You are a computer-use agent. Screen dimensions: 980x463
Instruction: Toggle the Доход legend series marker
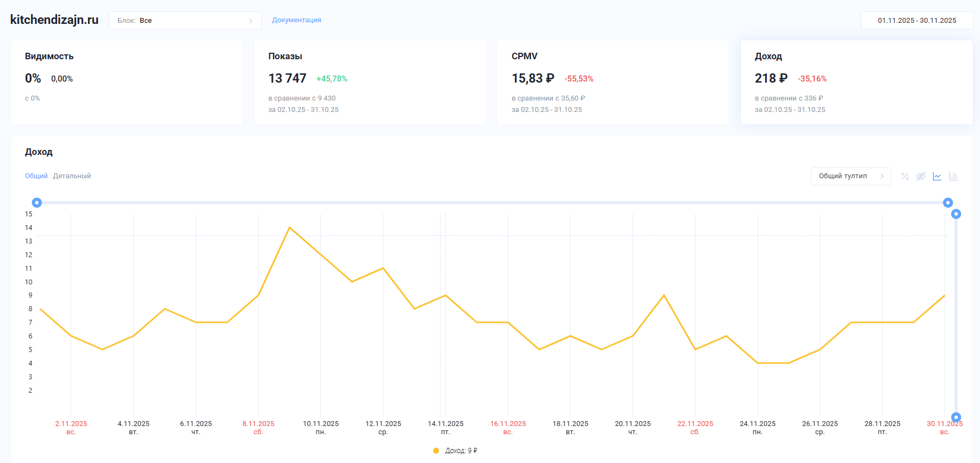[436, 451]
